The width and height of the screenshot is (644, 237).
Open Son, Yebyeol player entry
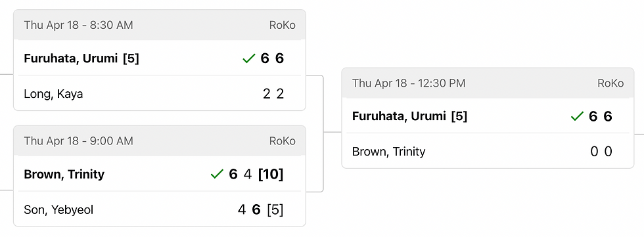(x=58, y=210)
